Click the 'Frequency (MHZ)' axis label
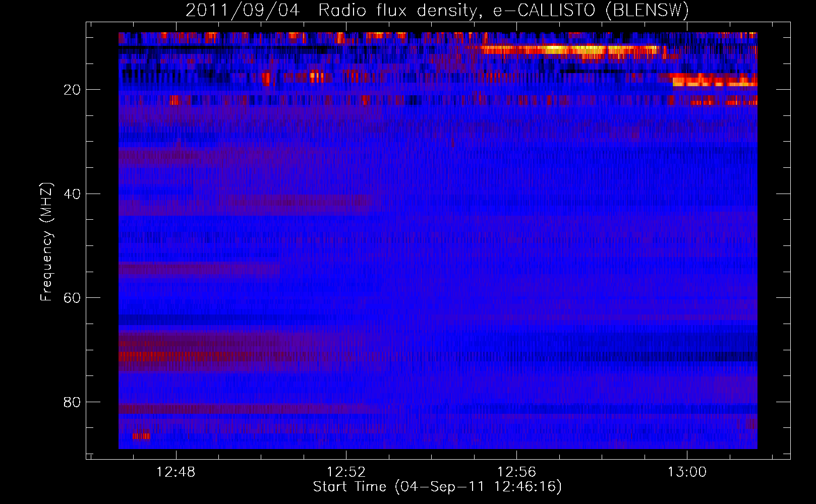 click(46, 242)
